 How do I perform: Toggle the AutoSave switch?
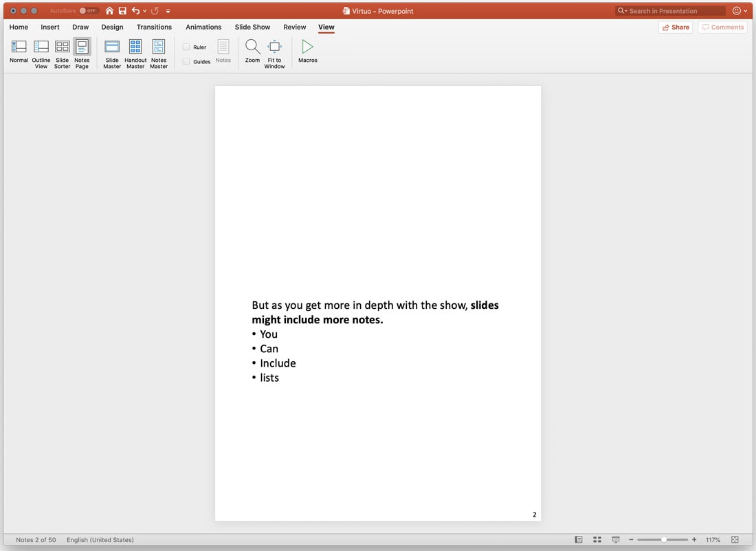click(x=87, y=10)
